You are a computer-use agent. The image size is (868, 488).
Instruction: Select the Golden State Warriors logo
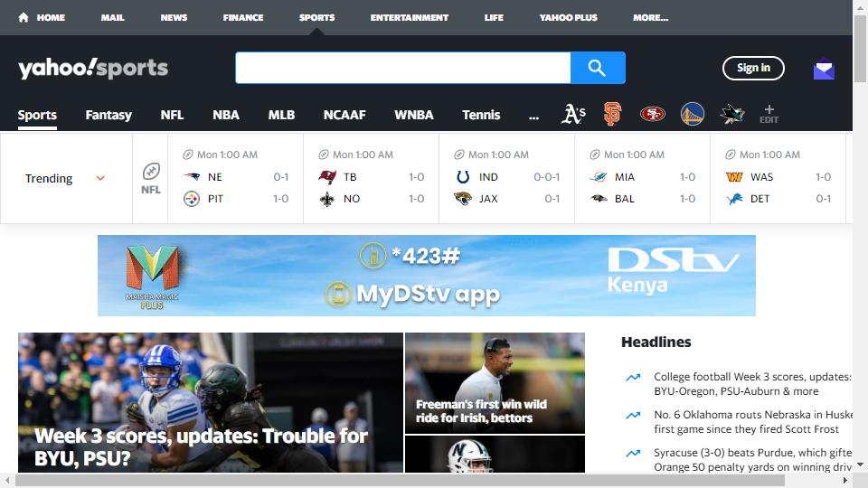coord(692,114)
